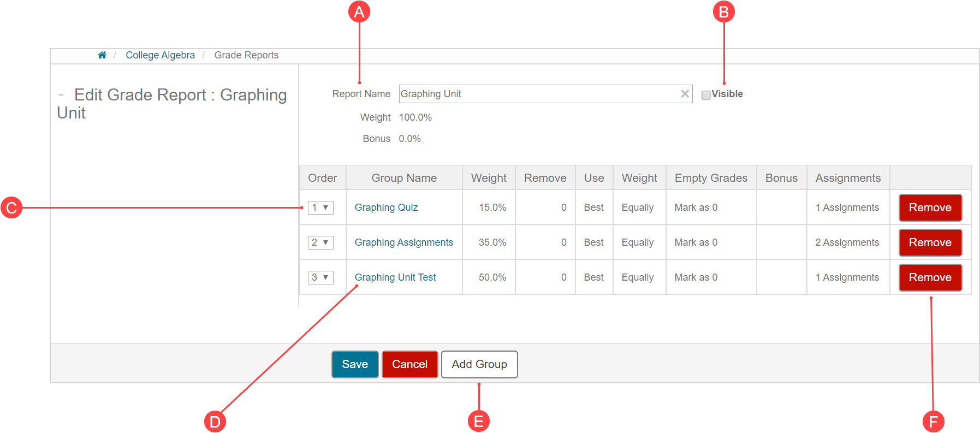The height and width of the screenshot is (433, 980).
Task: Save the grade report
Action: click(355, 364)
